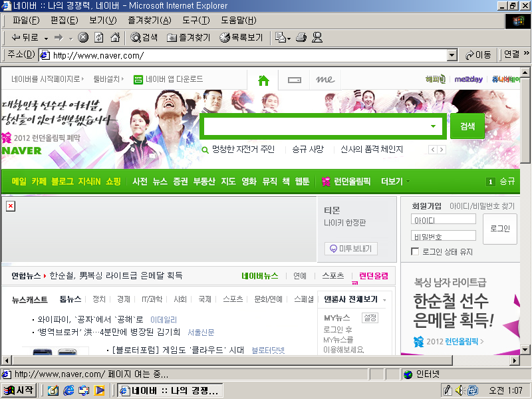Viewport: 532px width, 399px height.
Task: Expand the address bar dropdown
Action: pos(452,55)
